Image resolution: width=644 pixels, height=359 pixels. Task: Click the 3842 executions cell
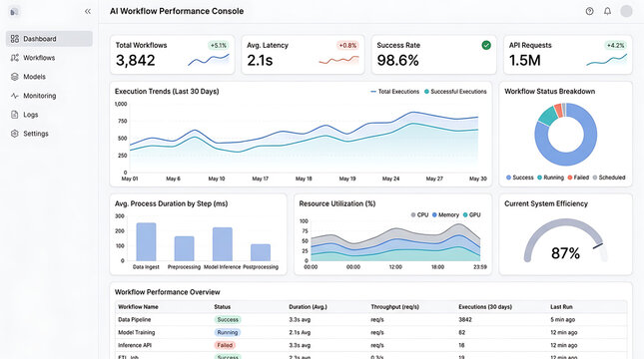click(465, 320)
